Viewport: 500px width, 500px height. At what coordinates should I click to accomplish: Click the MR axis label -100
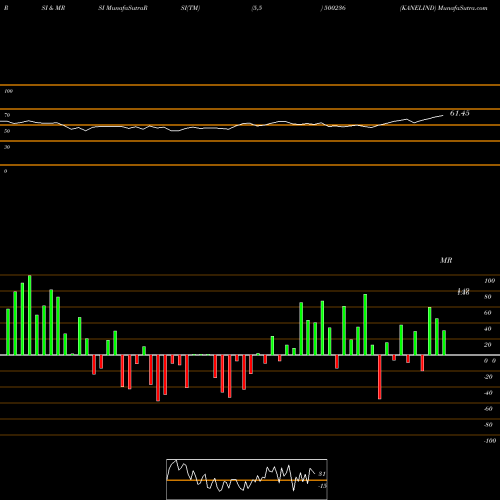click(x=490, y=441)
